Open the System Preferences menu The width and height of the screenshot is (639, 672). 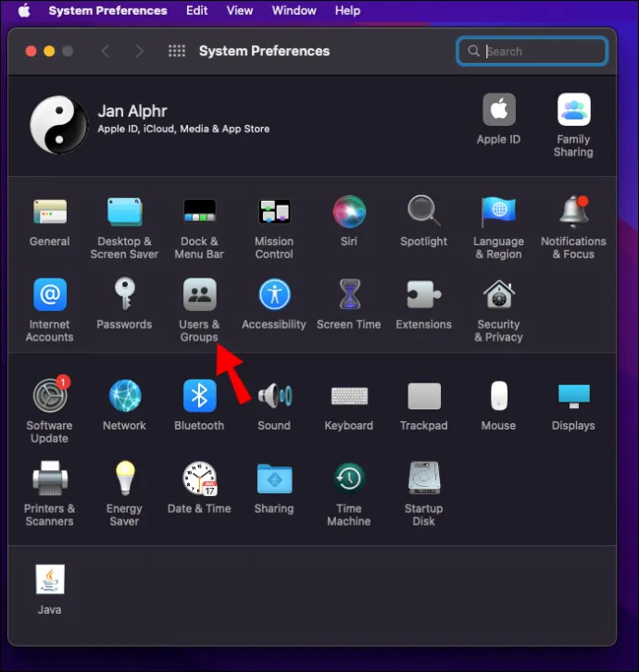107,11
